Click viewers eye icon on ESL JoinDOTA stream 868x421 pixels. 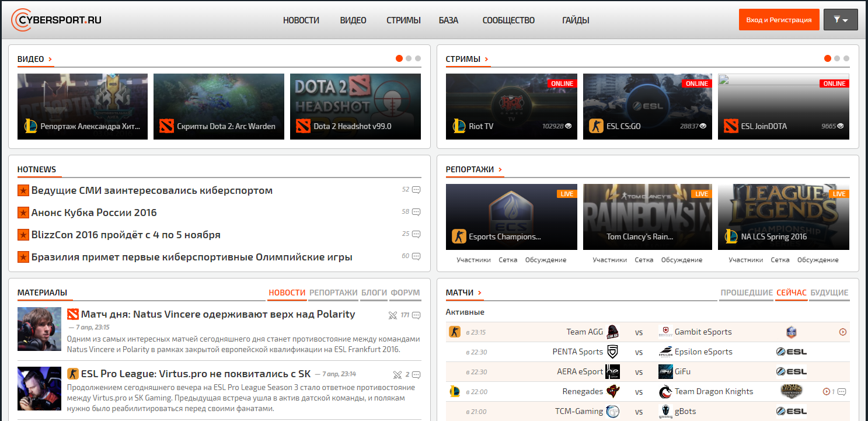tap(841, 126)
